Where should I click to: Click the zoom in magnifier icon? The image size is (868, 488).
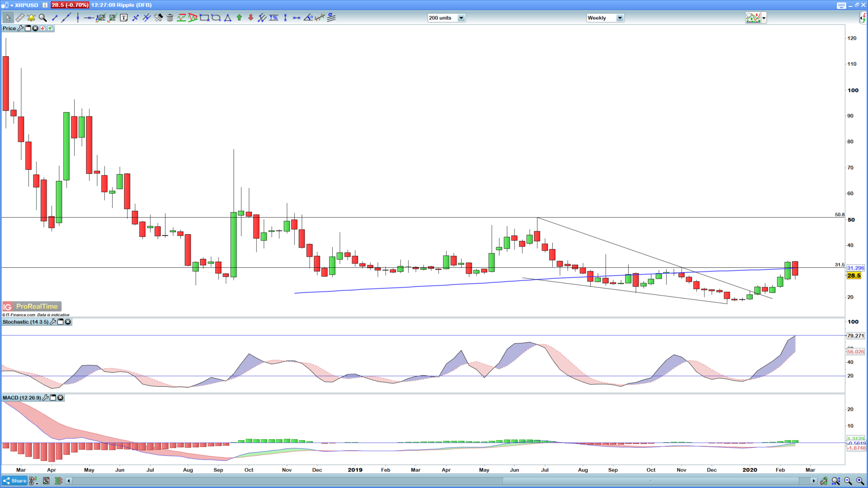point(860,481)
